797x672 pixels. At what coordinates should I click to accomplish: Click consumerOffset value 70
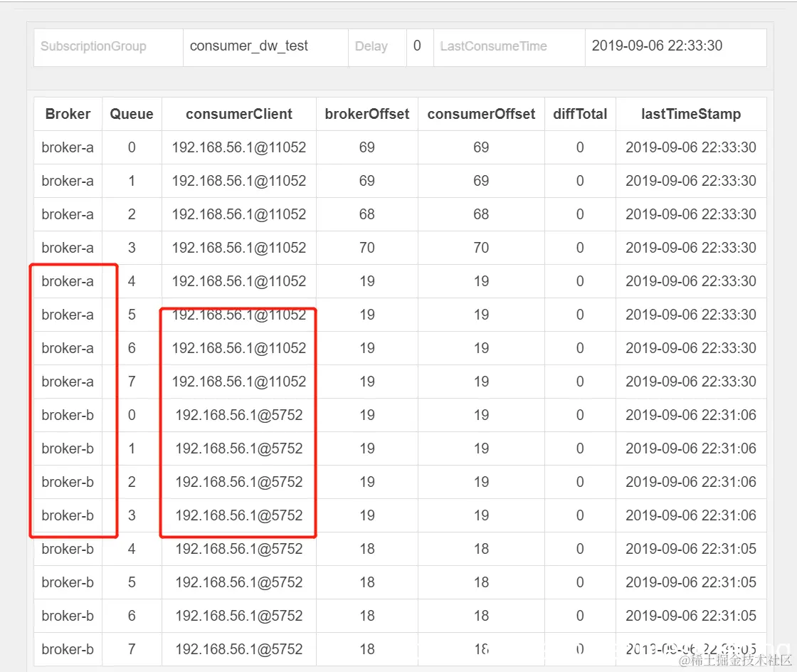pos(481,248)
